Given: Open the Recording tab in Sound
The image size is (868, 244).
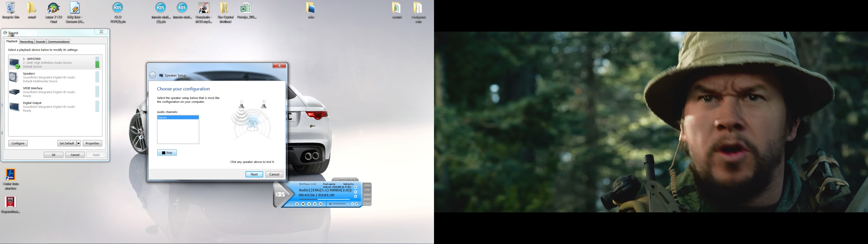Looking at the screenshot, I should click(x=26, y=42).
